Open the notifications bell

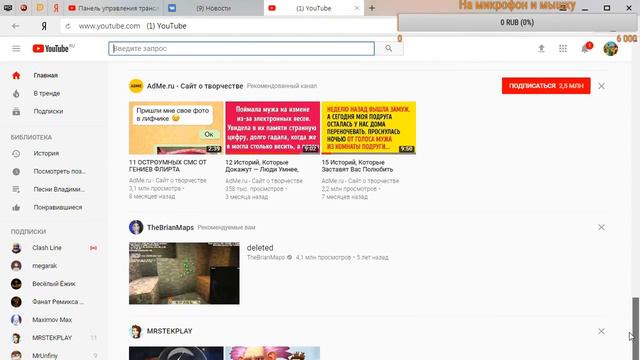[585, 49]
